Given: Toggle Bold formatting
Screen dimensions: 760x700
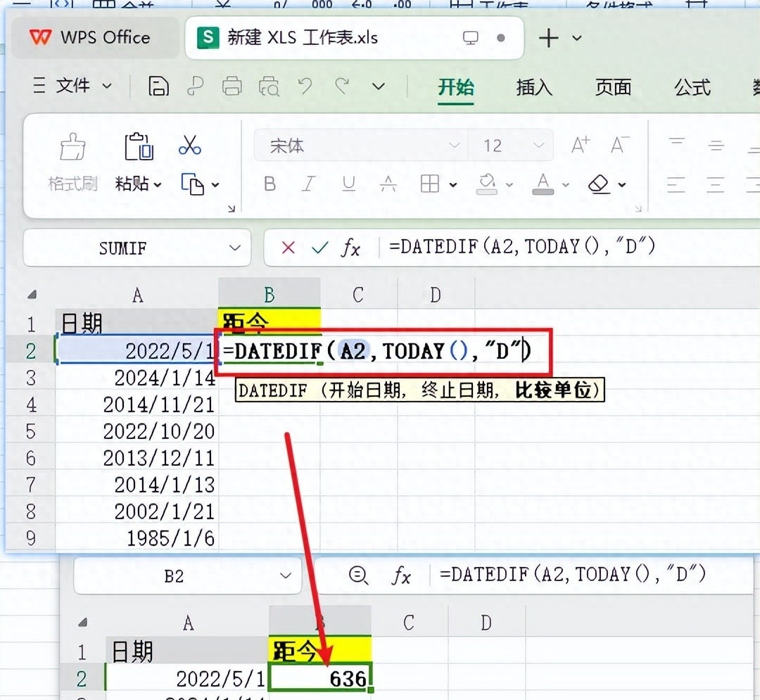Looking at the screenshot, I should pos(270,184).
